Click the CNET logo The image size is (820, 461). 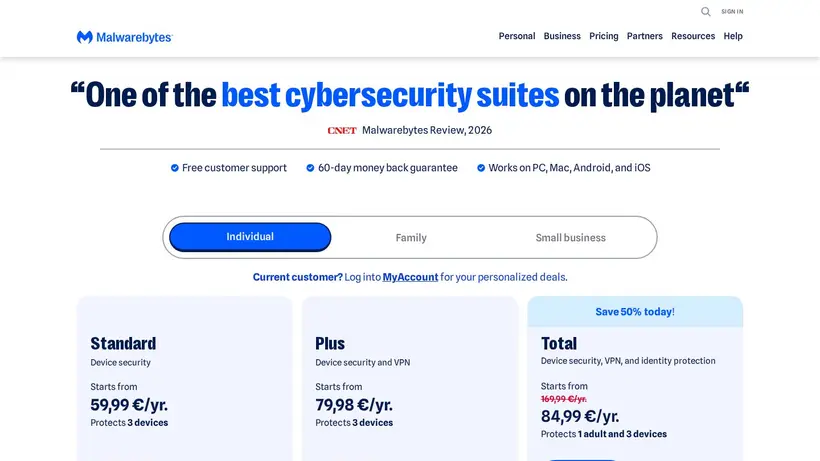coord(342,131)
